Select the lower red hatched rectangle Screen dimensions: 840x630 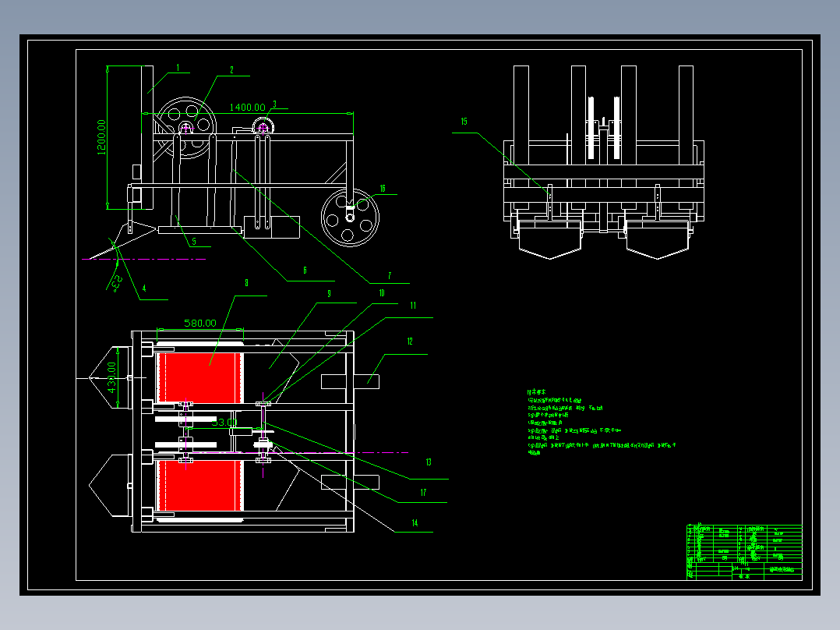click(199, 485)
